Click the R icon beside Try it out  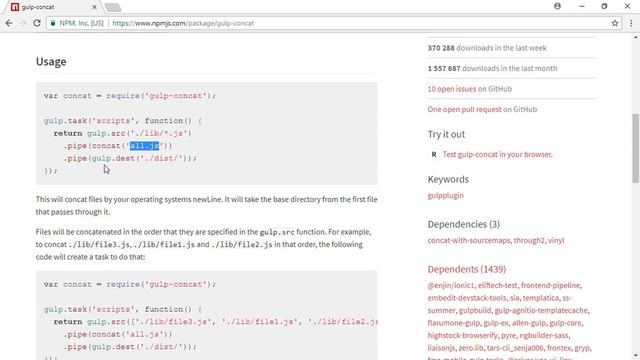434,154
